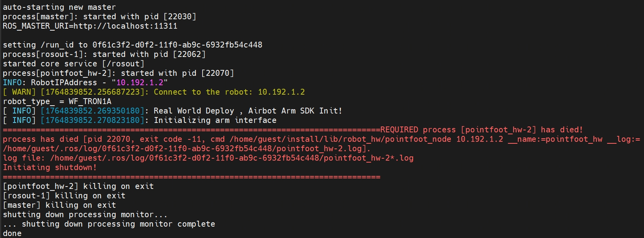Click the final 'done' line
Image resolution: width=644 pixels, height=238 pixels.
coord(12,233)
